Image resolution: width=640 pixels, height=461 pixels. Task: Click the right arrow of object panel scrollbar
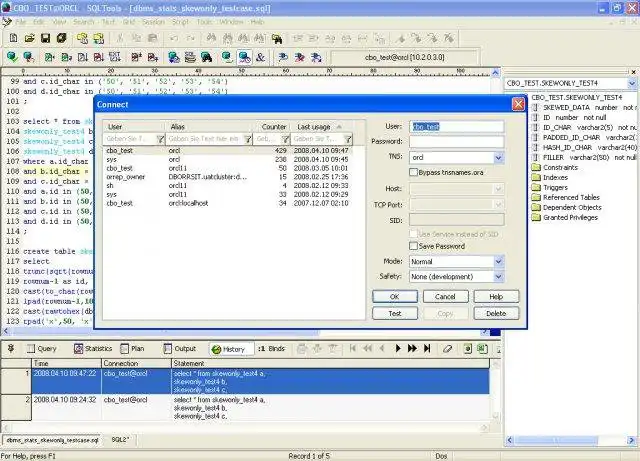click(x=631, y=440)
